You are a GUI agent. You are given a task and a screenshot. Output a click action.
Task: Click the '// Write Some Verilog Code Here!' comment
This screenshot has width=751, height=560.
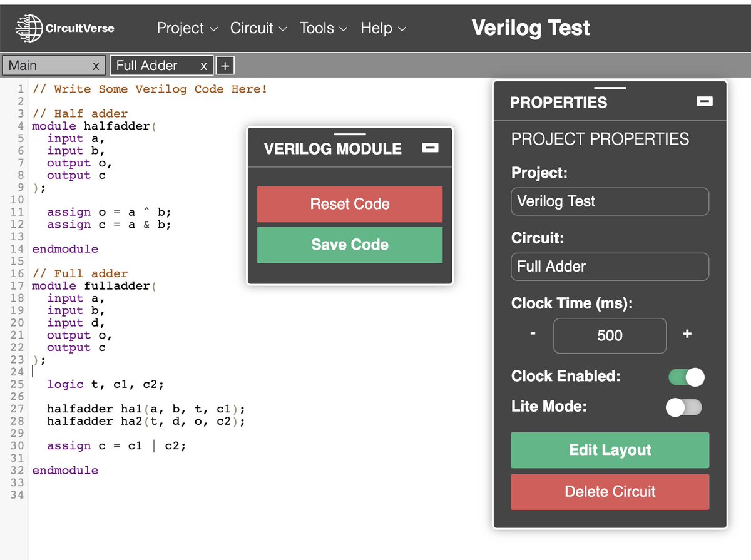pos(150,89)
